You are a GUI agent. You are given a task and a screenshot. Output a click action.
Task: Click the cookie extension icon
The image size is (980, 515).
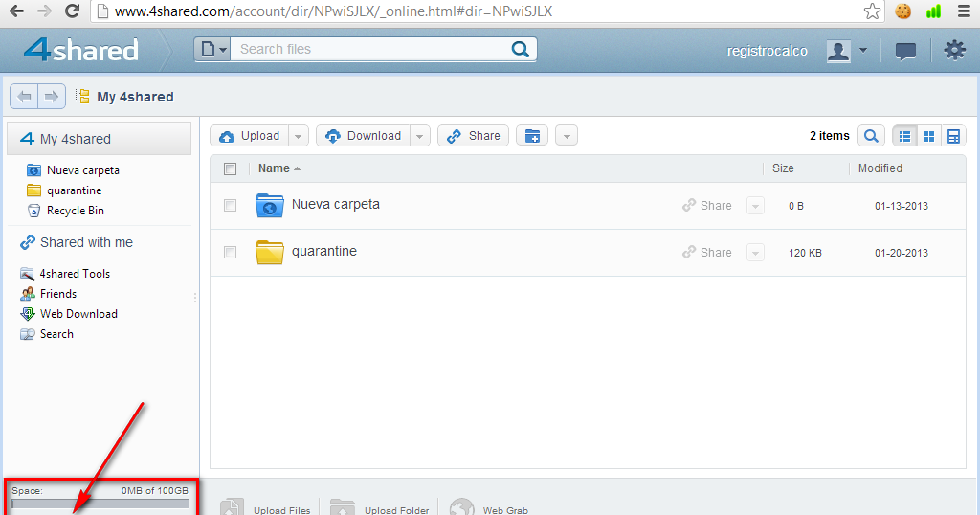coord(902,11)
